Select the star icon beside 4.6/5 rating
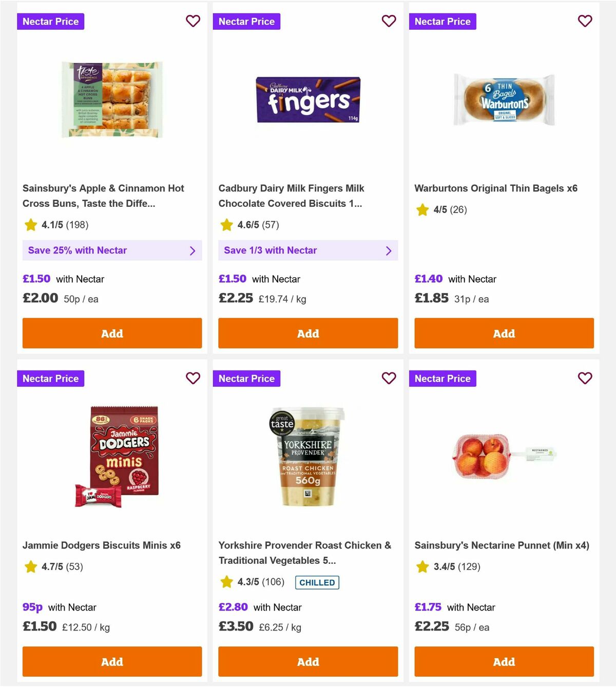This screenshot has height=687, width=616. pyautogui.click(x=226, y=224)
